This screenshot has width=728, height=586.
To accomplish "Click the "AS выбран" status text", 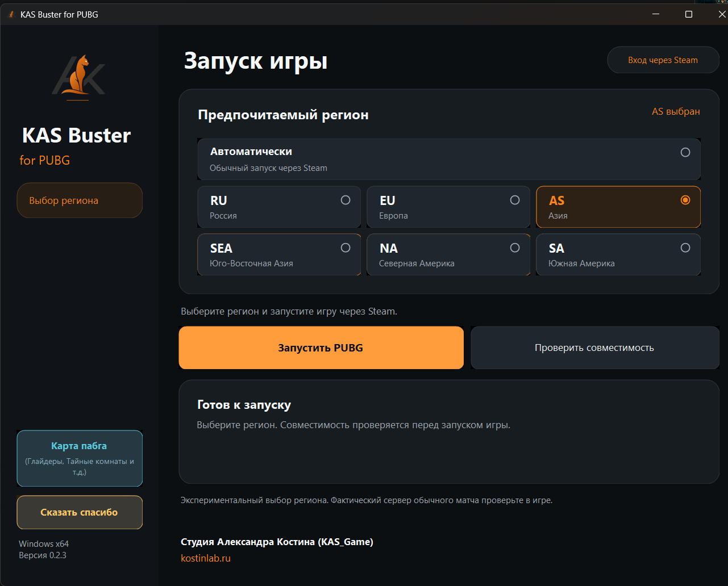I will click(x=676, y=112).
